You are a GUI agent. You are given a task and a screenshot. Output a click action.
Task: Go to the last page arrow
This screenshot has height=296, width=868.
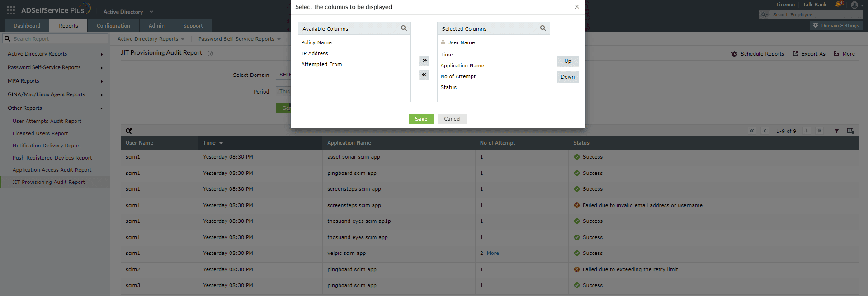point(819,131)
